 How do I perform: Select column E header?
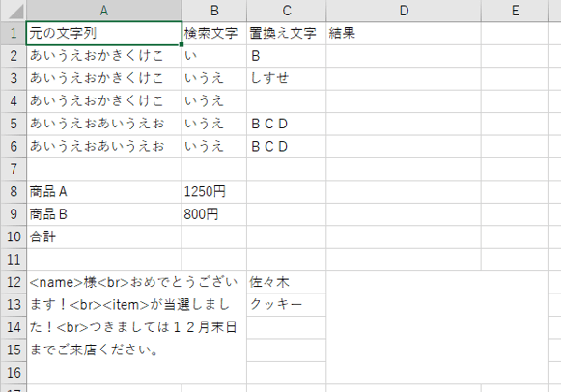point(516,11)
